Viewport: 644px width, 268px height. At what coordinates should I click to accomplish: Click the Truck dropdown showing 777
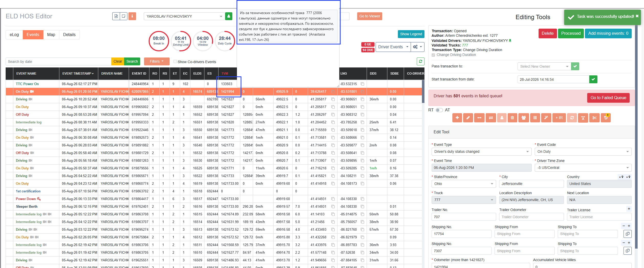pos(464,200)
